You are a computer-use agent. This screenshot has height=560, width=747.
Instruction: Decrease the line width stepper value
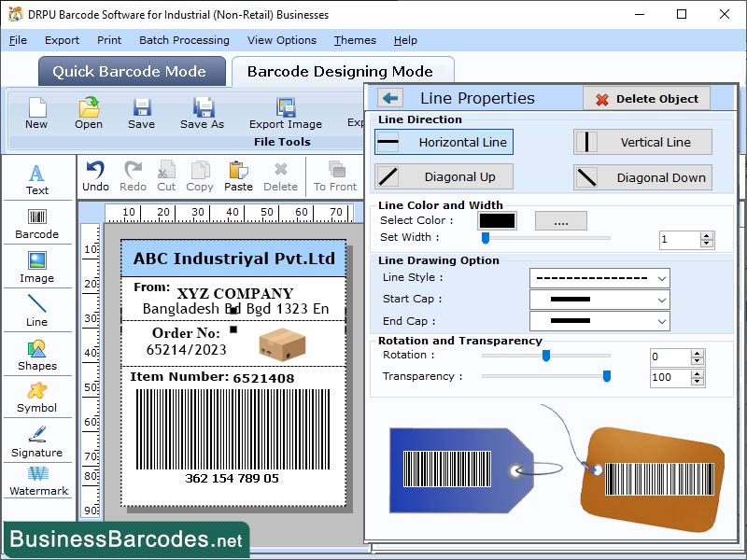point(707,244)
